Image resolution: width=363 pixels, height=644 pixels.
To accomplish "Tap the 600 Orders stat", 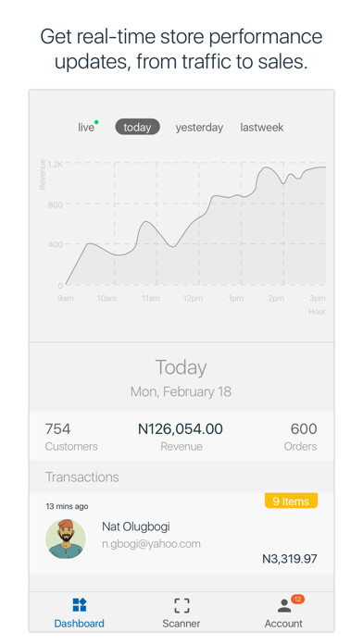I will pyautogui.click(x=301, y=437).
